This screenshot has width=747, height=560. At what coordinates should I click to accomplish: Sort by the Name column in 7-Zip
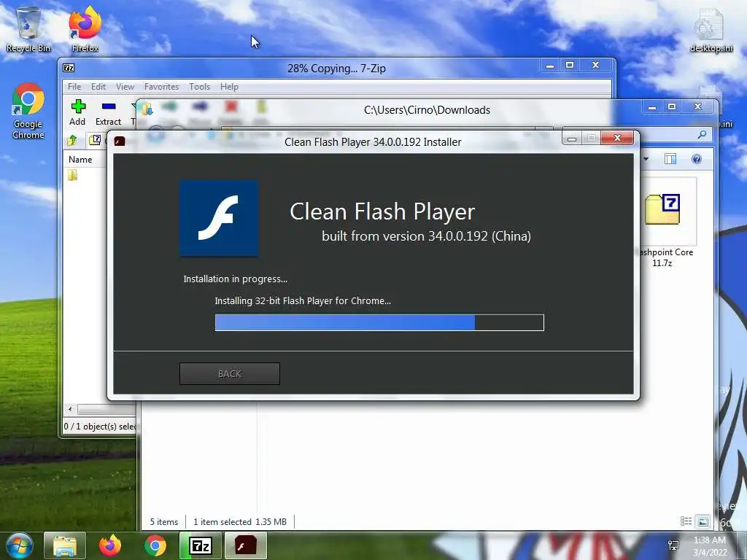[80, 160]
